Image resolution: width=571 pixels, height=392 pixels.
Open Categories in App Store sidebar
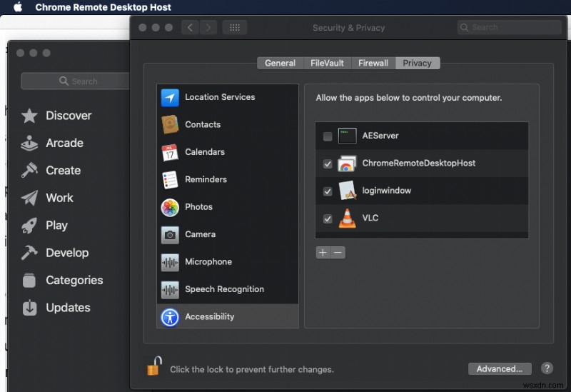[x=62, y=280]
